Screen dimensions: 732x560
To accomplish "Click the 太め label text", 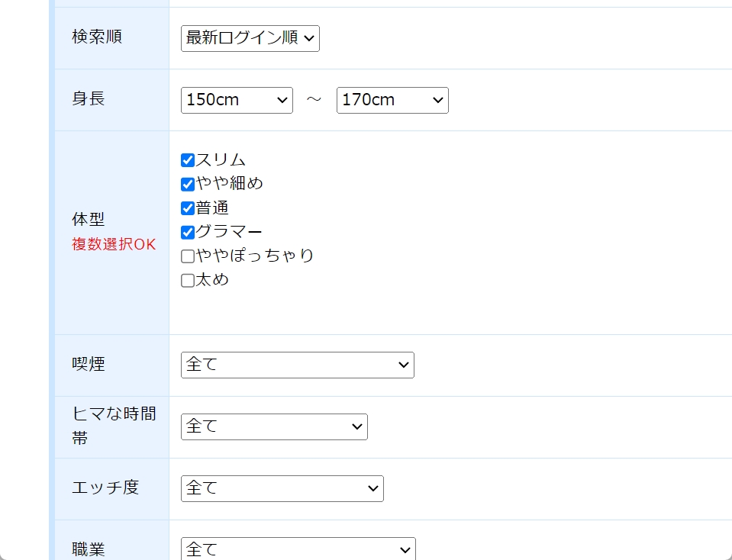I will (x=212, y=279).
